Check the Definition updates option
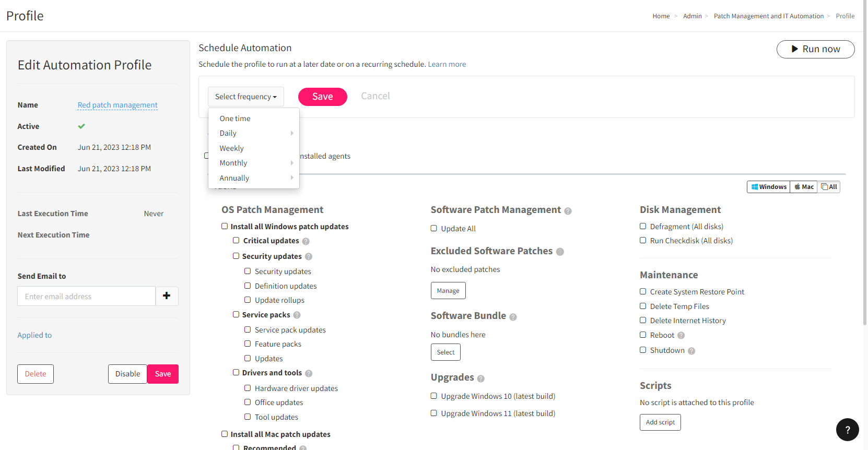This screenshot has height=450, width=868. (x=248, y=286)
